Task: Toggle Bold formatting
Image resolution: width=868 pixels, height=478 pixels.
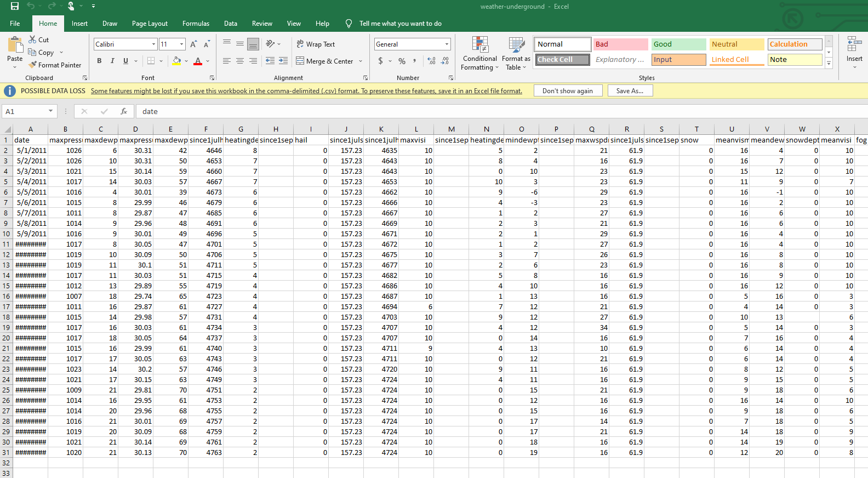Action: coord(99,61)
